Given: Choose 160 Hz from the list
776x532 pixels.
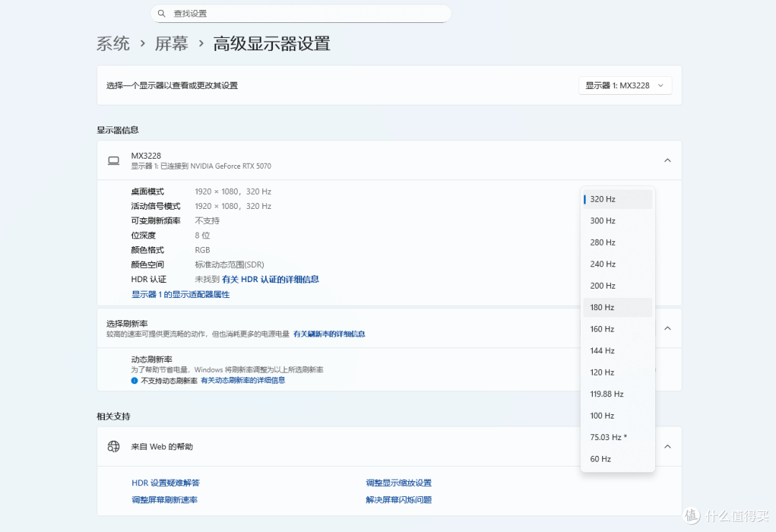Looking at the screenshot, I should pos(618,329).
